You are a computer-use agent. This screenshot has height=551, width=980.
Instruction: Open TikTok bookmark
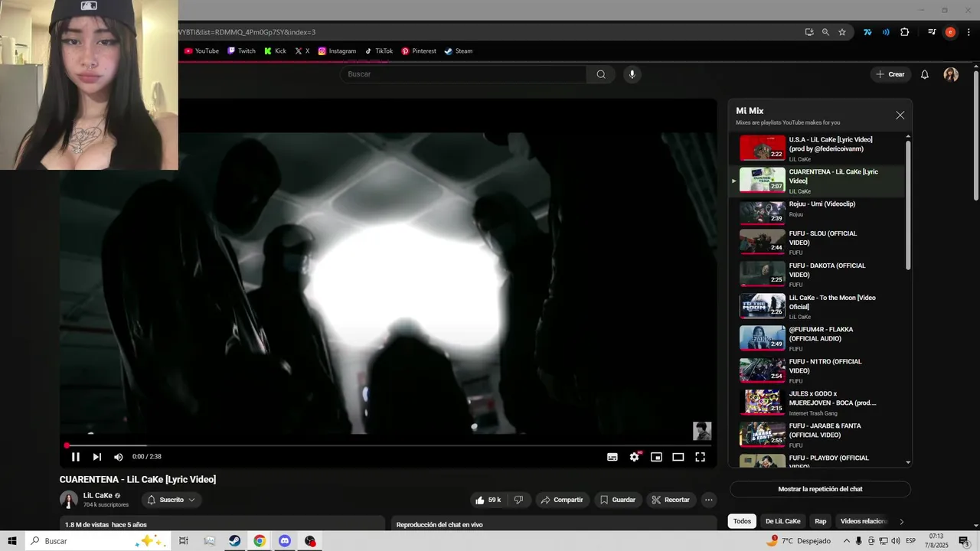378,51
